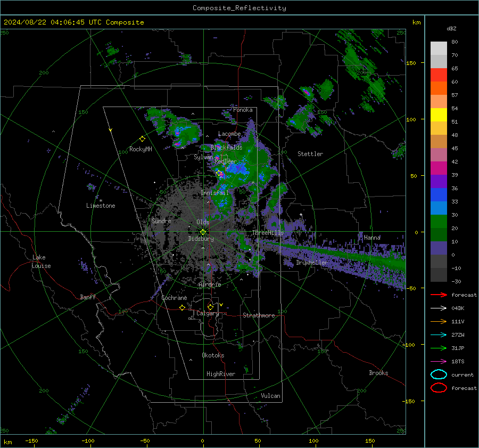
Task: Click the Olds city label
Action: pos(203,222)
